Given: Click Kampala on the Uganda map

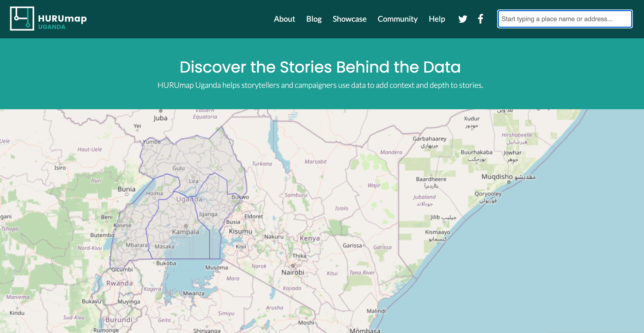Looking at the screenshot, I should click(185, 232).
